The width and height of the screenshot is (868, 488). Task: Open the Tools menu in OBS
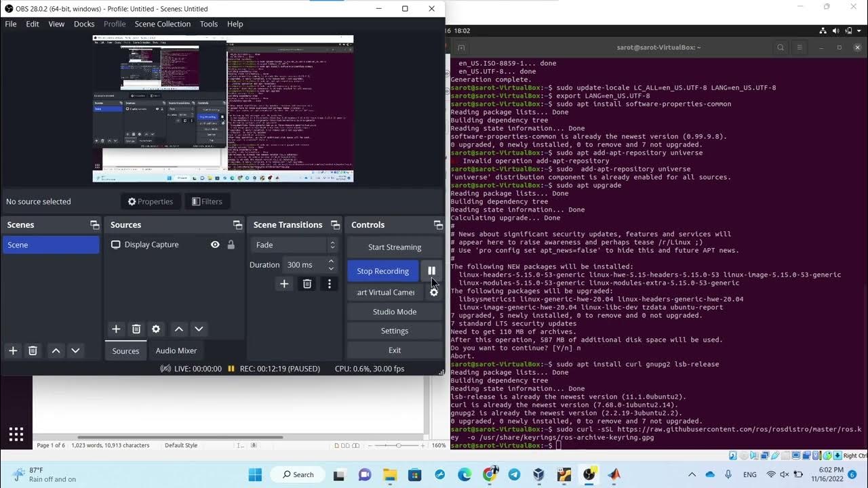pos(209,24)
